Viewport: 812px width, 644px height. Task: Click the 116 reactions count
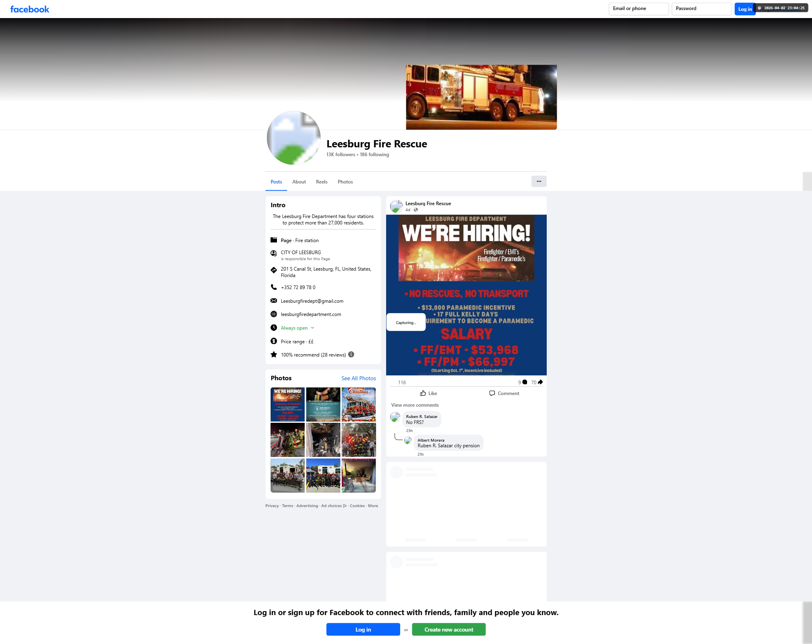pyautogui.click(x=402, y=383)
